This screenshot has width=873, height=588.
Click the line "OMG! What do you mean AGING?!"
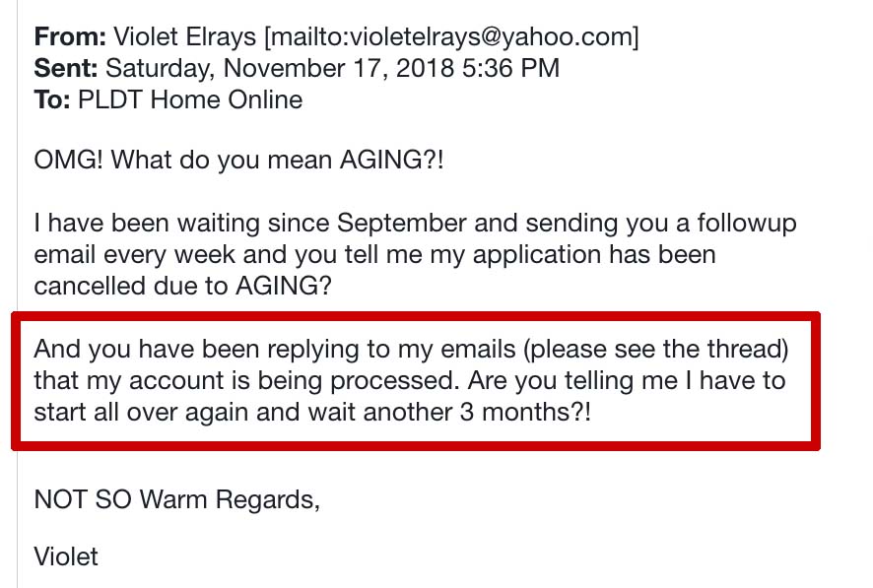coord(238,160)
